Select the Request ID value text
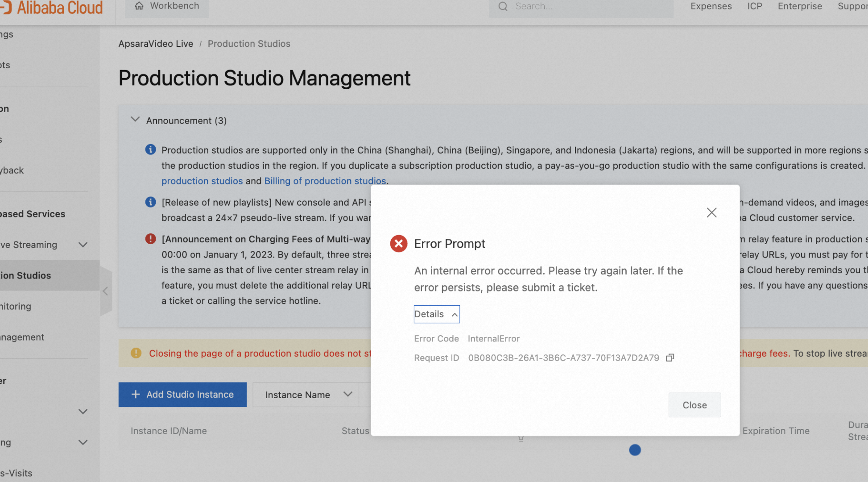The height and width of the screenshot is (482, 868). [563, 358]
